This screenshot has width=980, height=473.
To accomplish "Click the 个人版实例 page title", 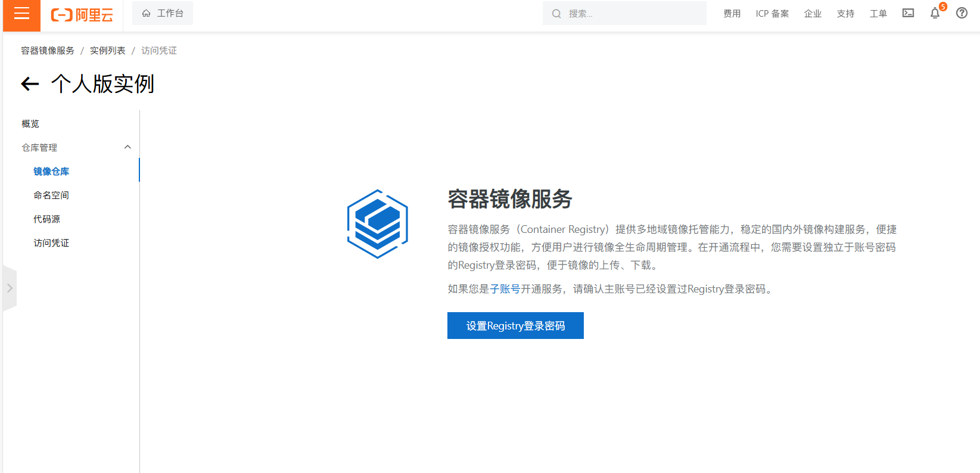I will tap(103, 84).
